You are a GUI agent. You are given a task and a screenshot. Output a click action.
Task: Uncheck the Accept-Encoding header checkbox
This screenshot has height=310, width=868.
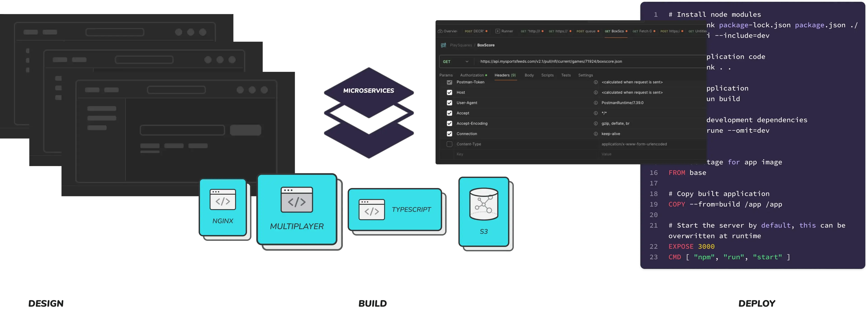(x=450, y=123)
